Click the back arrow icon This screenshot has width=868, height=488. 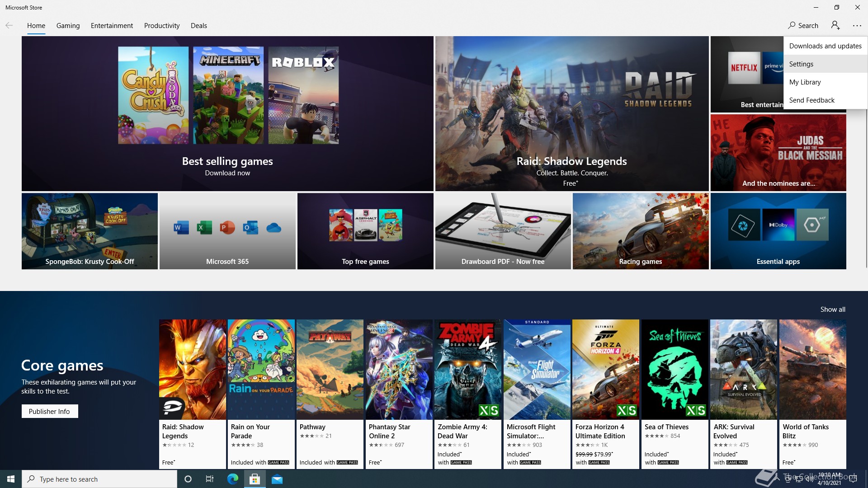(x=9, y=26)
